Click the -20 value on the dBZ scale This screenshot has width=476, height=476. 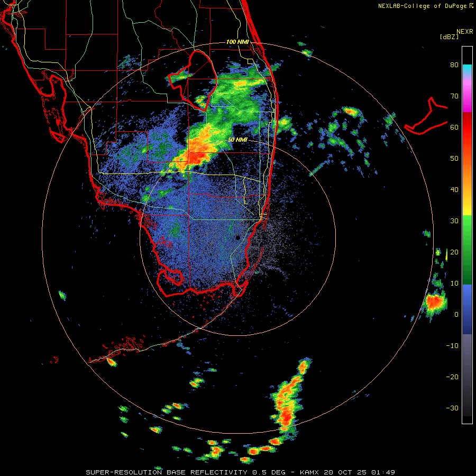pyautogui.click(x=452, y=377)
